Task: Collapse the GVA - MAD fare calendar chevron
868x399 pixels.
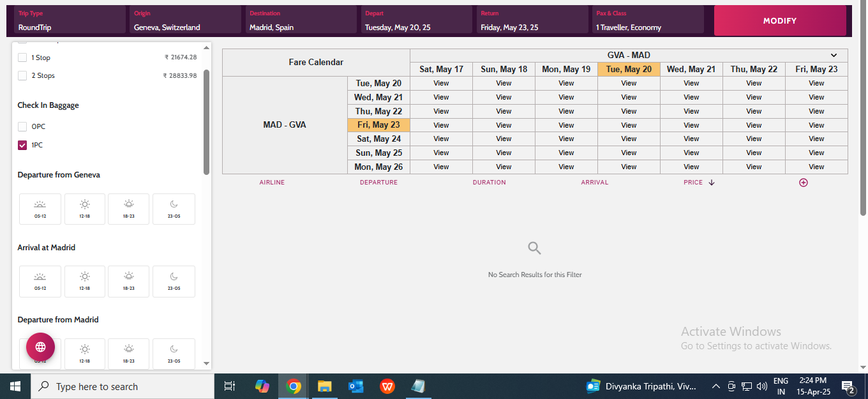Action: (834, 56)
